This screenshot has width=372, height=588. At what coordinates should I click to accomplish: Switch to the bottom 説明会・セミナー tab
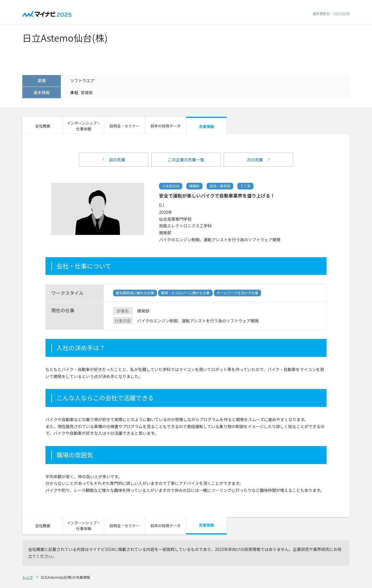pos(125,526)
